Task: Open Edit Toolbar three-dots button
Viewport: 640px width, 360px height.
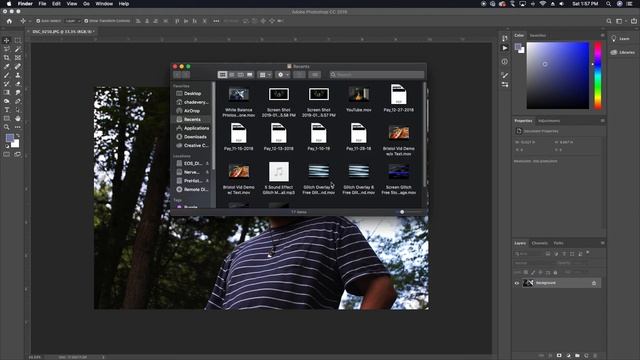Action: [x=18, y=127]
